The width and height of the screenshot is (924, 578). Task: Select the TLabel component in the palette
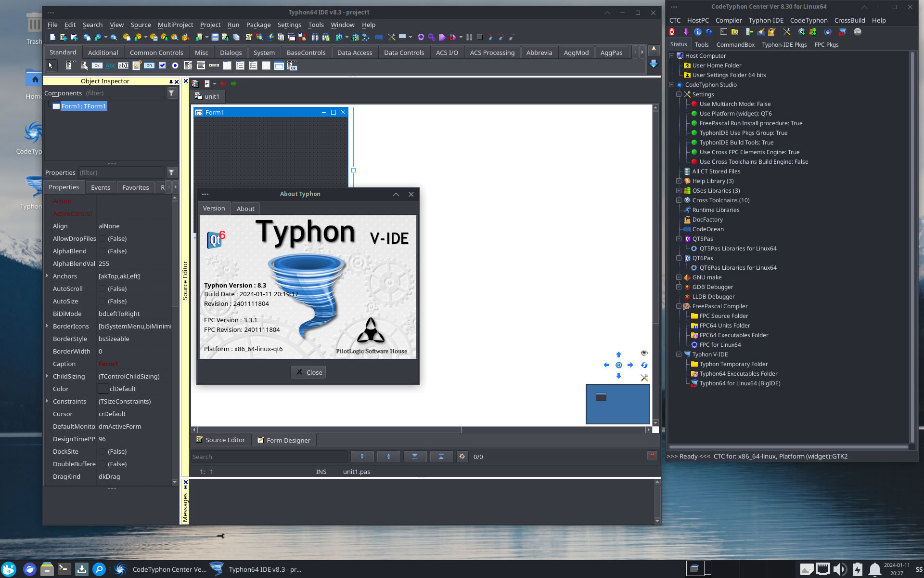110,66
